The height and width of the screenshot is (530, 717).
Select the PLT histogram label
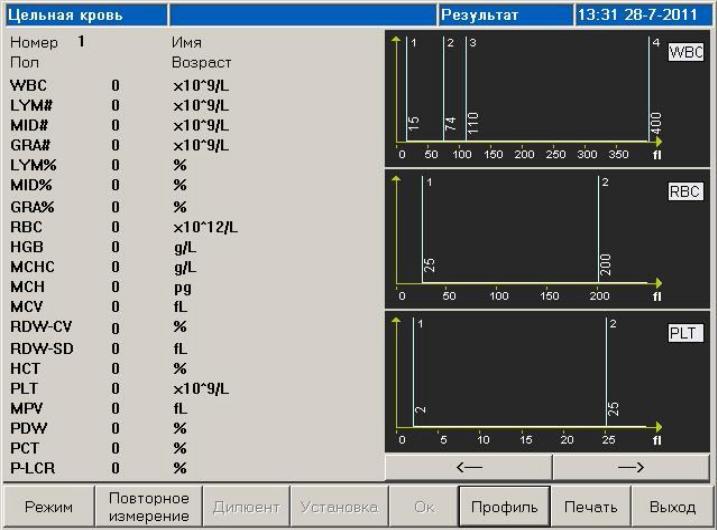(686, 333)
